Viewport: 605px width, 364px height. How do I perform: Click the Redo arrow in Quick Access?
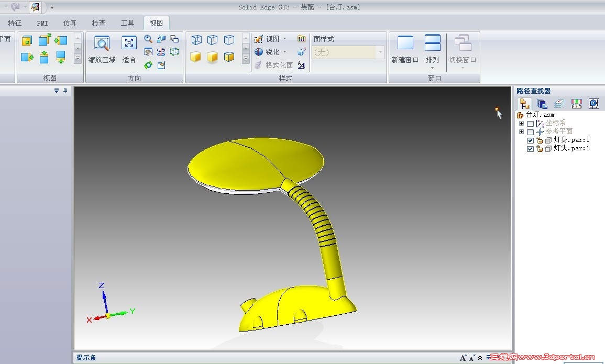pos(15,7)
